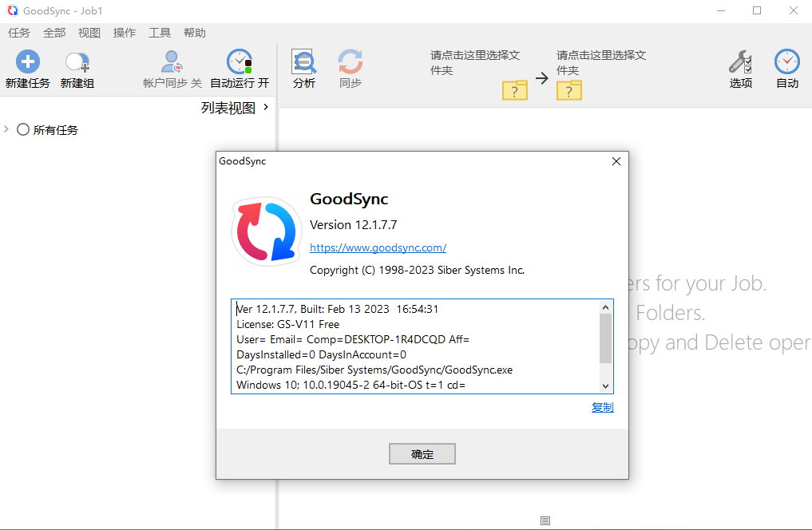Screen dimensions: 812x530
Task: Select the All Jobs (所有任务) radio button
Action: [x=23, y=129]
